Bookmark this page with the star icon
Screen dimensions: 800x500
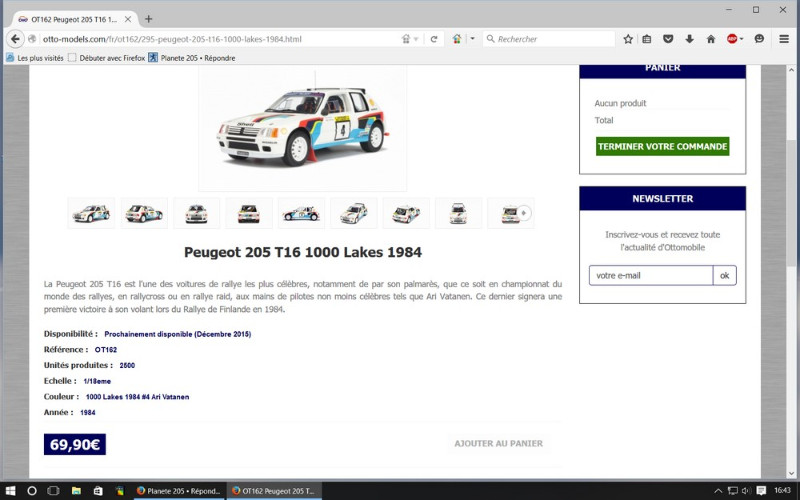coord(628,39)
